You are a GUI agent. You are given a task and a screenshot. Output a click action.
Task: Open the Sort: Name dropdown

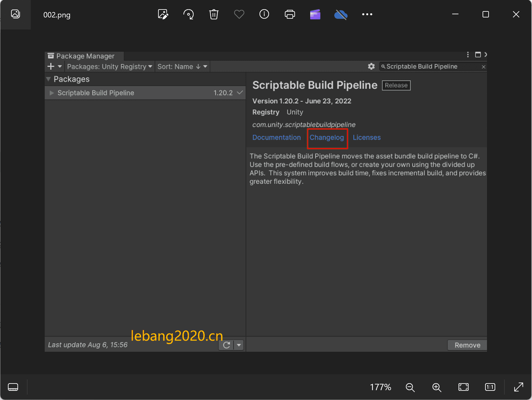(182, 67)
